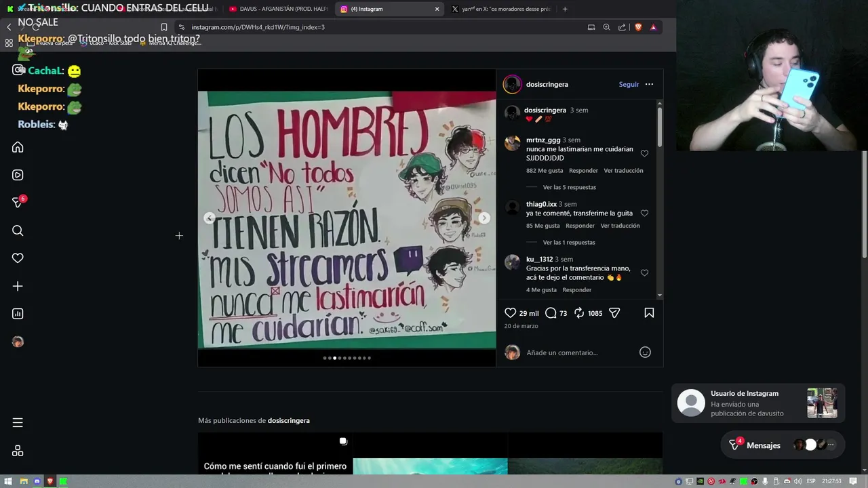Open sidebar Messages icon with 6 badge
868x488 pixels.
[x=18, y=203]
